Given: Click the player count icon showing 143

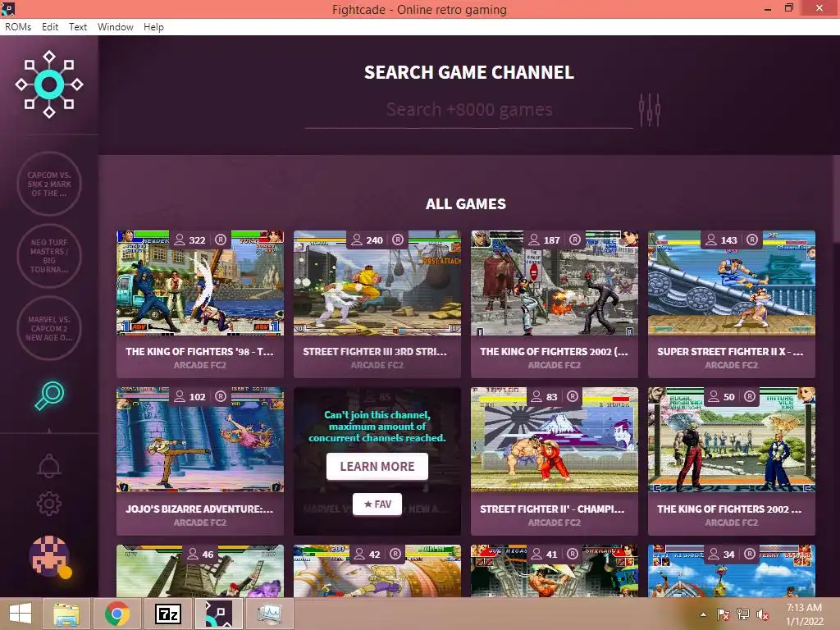Looking at the screenshot, I should pos(711,240).
